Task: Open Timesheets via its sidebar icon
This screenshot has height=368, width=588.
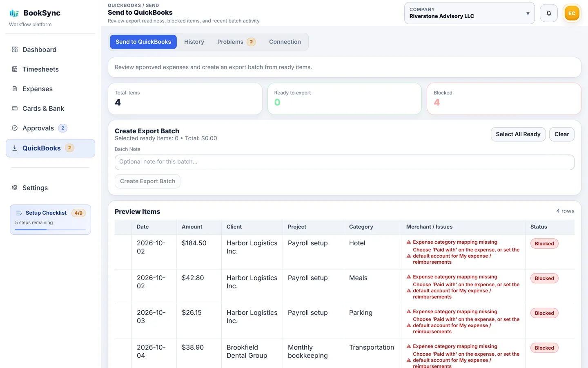Action: coord(15,69)
